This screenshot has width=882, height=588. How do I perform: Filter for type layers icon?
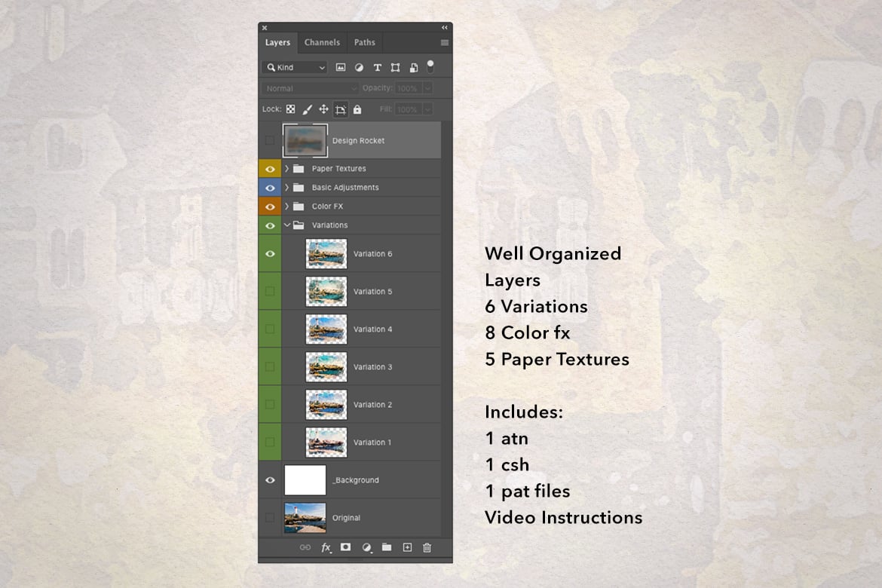coord(378,68)
